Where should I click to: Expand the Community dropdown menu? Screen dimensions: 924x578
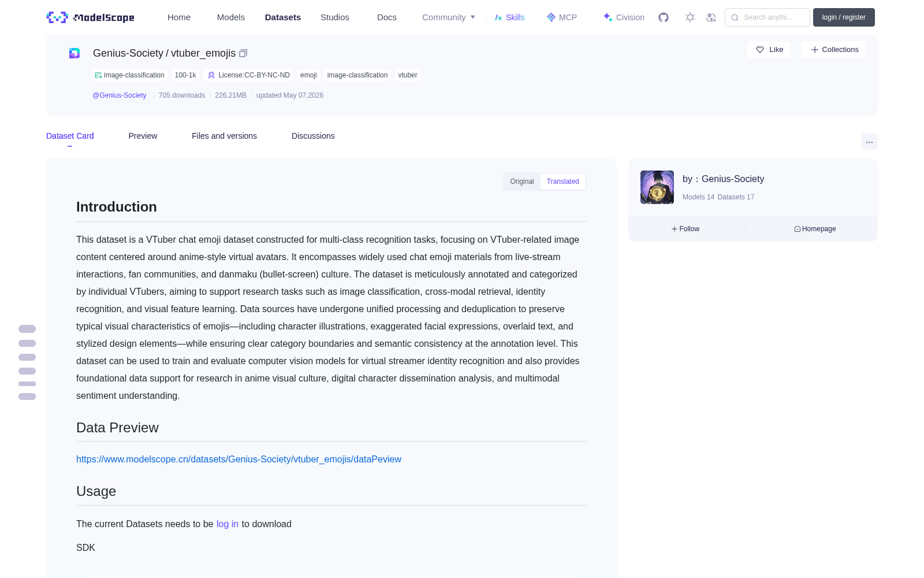coord(449,17)
